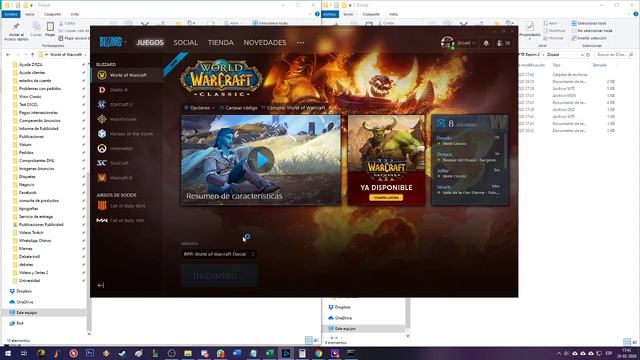Switch to the JUEGOS tab
The image size is (640, 360).
(150, 42)
